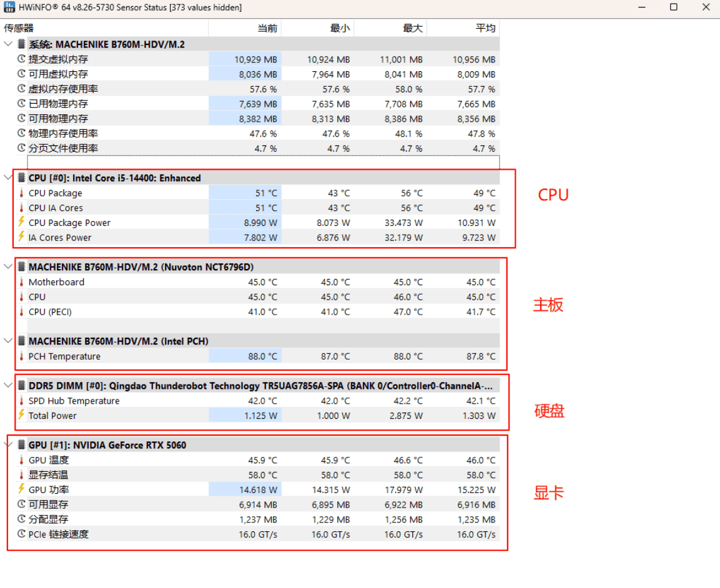This screenshot has height=588, width=720.
Task: Click the Motherboard row label
Action: (56, 282)
